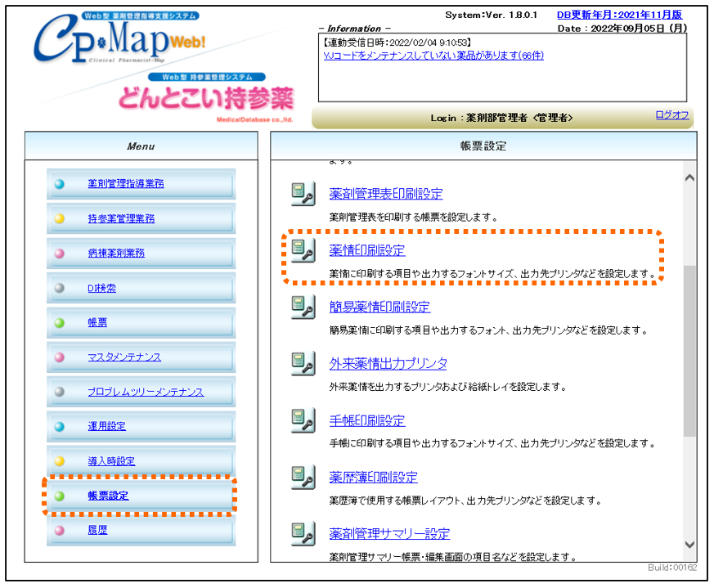Open the YJコード maintenance notice link
The width and height of the screenshot is (714, 588).
coord(433,56)
